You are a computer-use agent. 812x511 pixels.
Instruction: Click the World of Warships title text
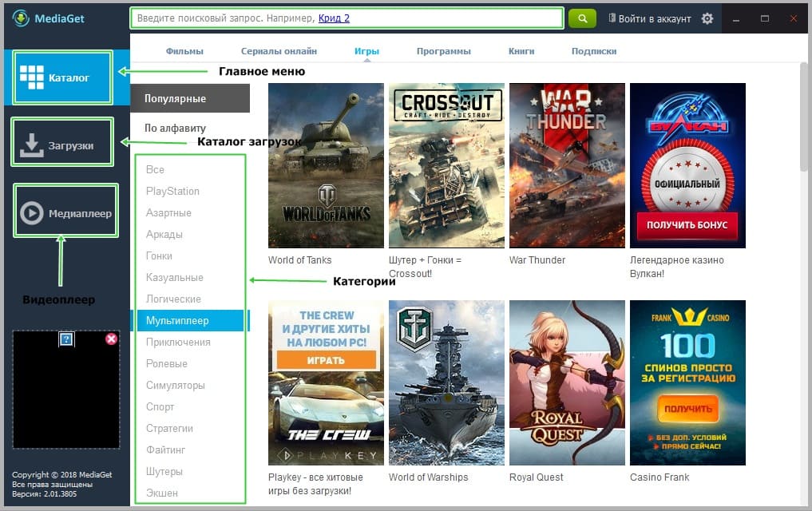point(428,477)
